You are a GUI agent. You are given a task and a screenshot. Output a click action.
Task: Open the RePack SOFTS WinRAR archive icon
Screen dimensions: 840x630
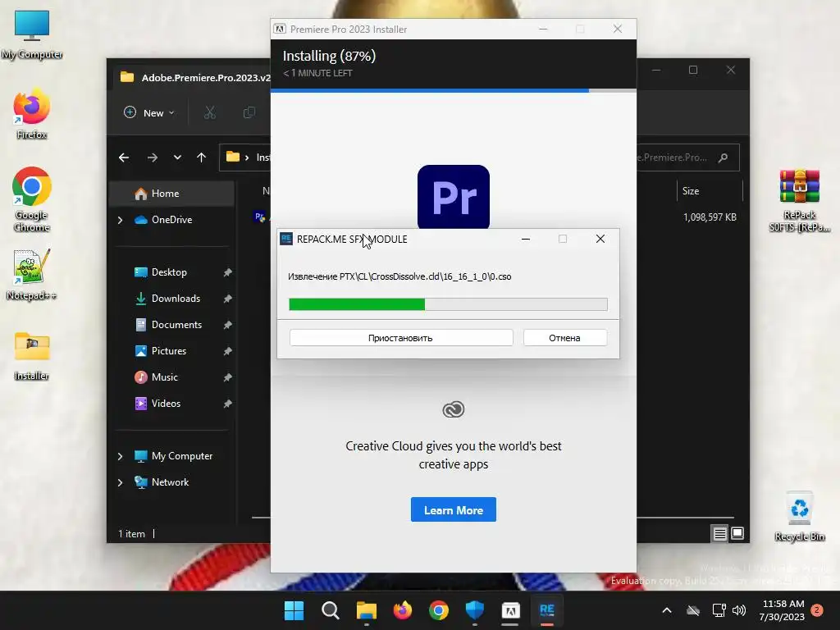799,200
